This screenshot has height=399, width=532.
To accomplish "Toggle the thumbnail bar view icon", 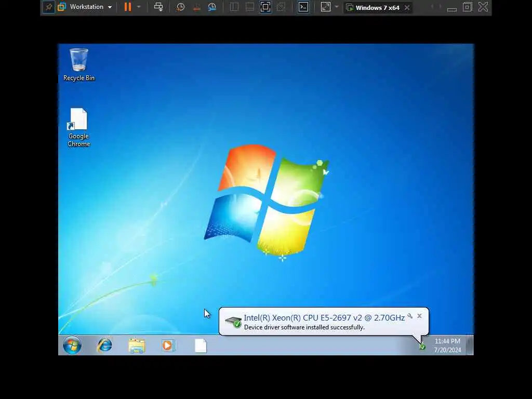I will [250, 7].
